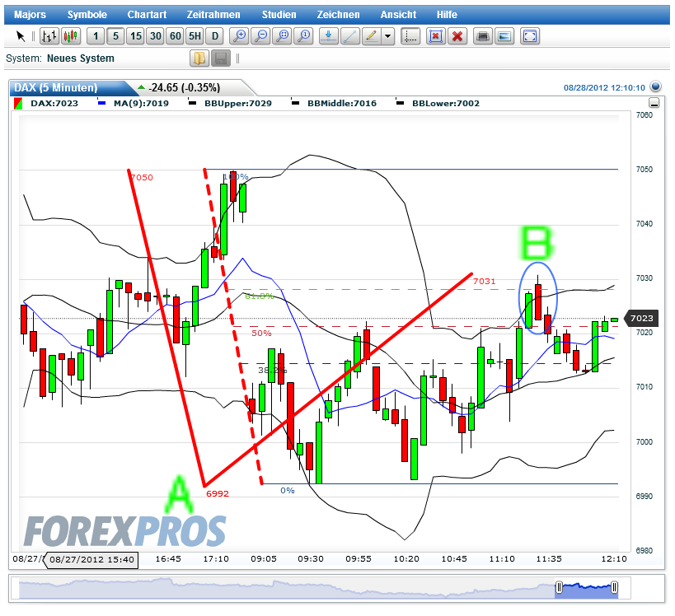Click the print chart icon
675x616 pixels.
pos(482,36)
